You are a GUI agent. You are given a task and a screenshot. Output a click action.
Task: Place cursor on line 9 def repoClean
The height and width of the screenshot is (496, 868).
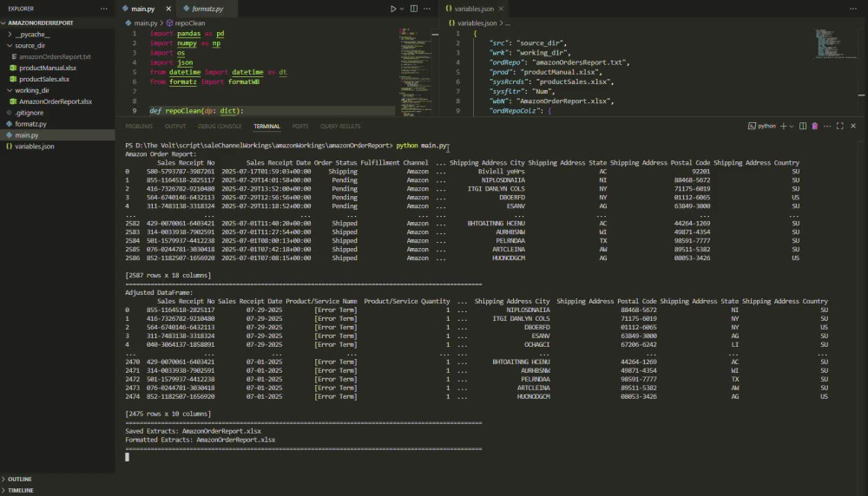click(196, 111)
